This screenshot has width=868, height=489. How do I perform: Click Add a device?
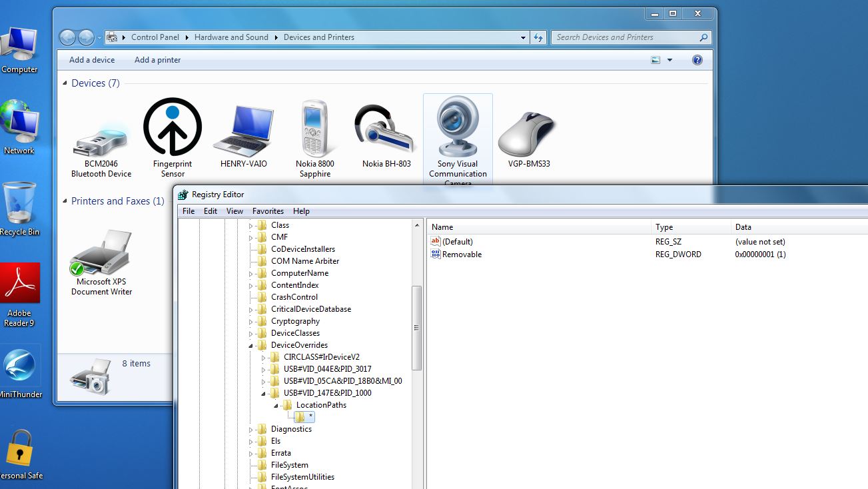[x=92, y=60]
